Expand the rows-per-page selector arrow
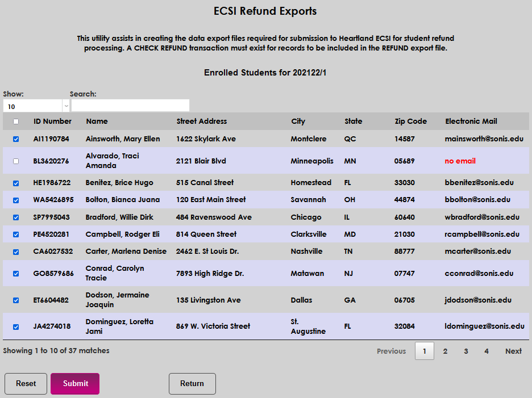The image size is (532, 398). [66, 106]
